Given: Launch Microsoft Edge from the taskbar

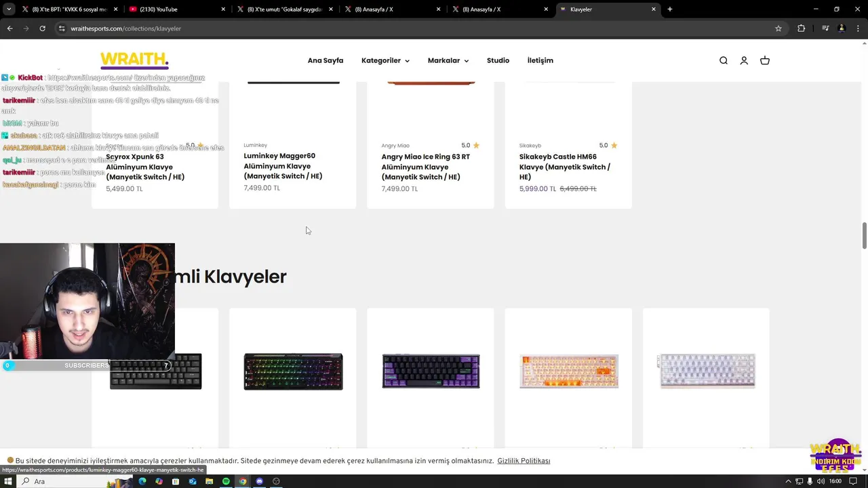Looking at the screenshot, I should (142, 481).
